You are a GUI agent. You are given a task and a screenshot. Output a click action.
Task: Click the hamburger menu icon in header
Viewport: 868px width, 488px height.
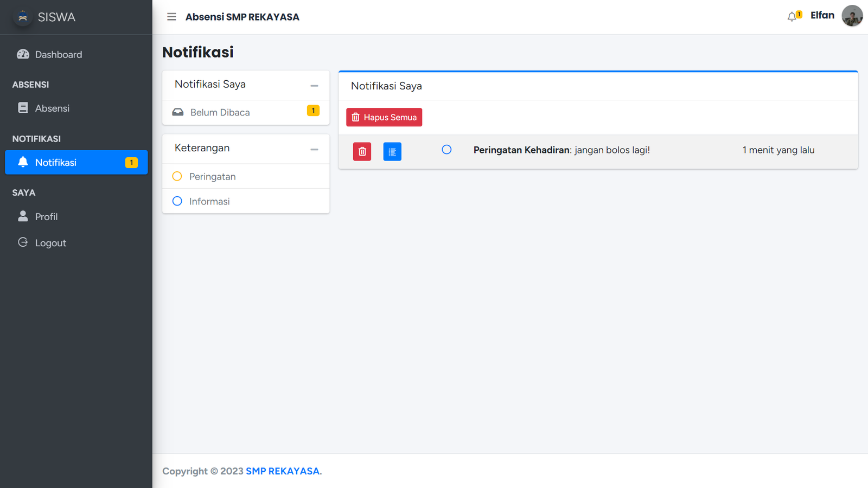click(x=171, y=17)
